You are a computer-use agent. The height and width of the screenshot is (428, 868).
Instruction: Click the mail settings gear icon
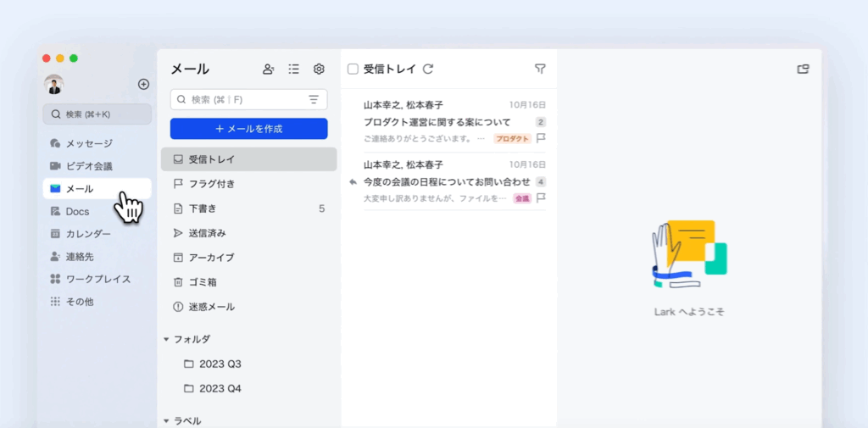click(x=319, y=69)
